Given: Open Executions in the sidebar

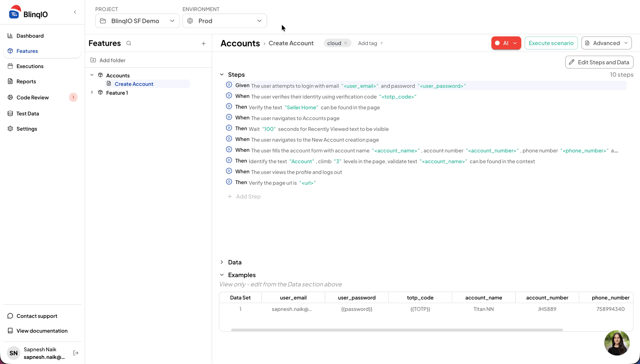Looking at the screenshot, I should (30, 66).
